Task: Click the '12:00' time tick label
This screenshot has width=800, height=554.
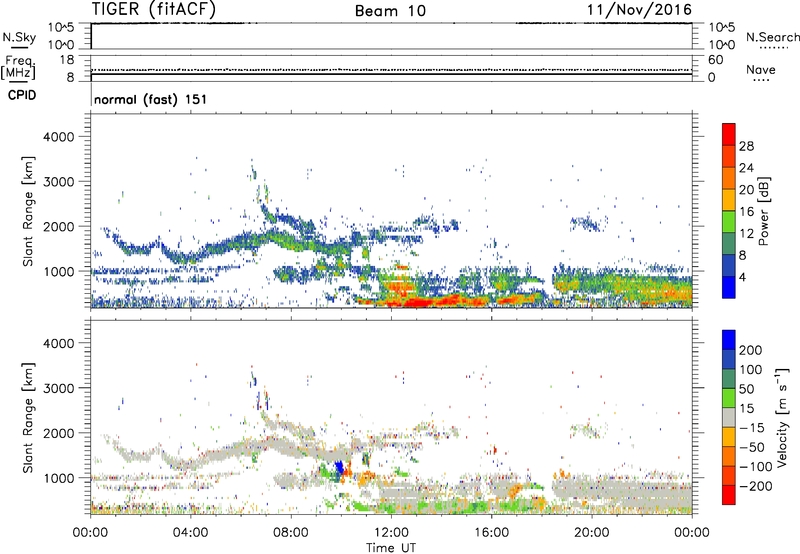Action: click(x=391, y=533)
